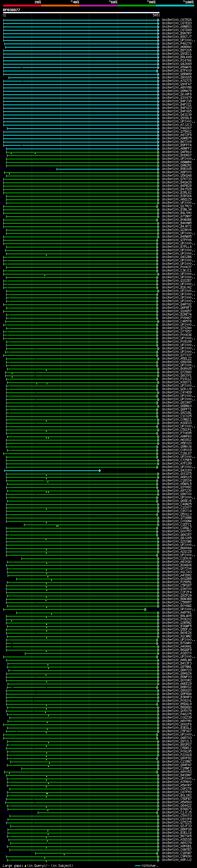The image size is (197, 868).
Task: Select hit label UniRef100_P09199
Action: tap(177, 342)
